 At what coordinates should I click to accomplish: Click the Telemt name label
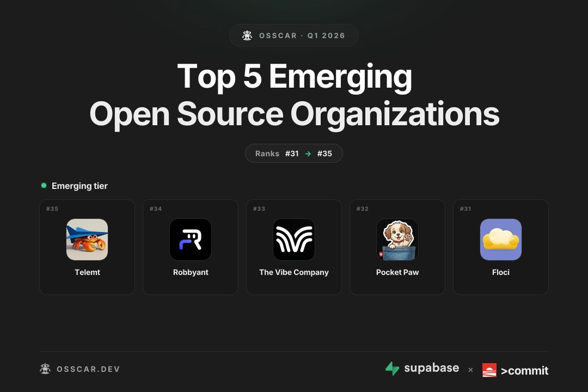point(87,272)
